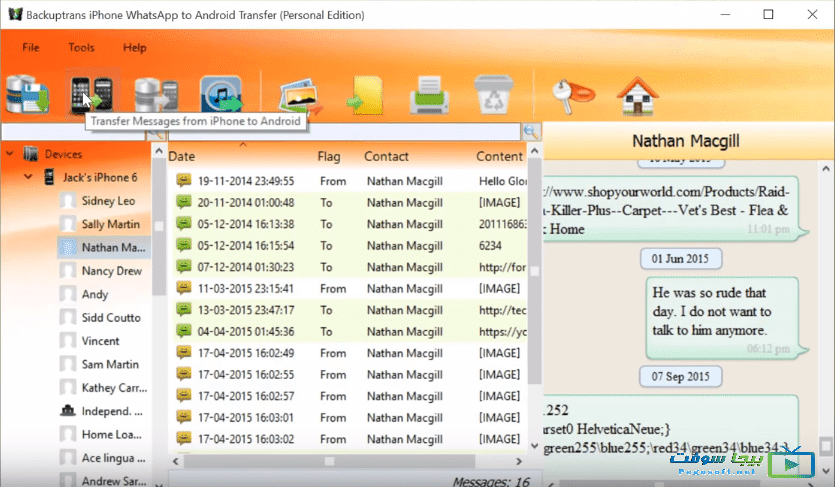Click the iTunes backup import icon
This screenshot has width=835, height=487.
pyautogui.click(x=220, y=94)
